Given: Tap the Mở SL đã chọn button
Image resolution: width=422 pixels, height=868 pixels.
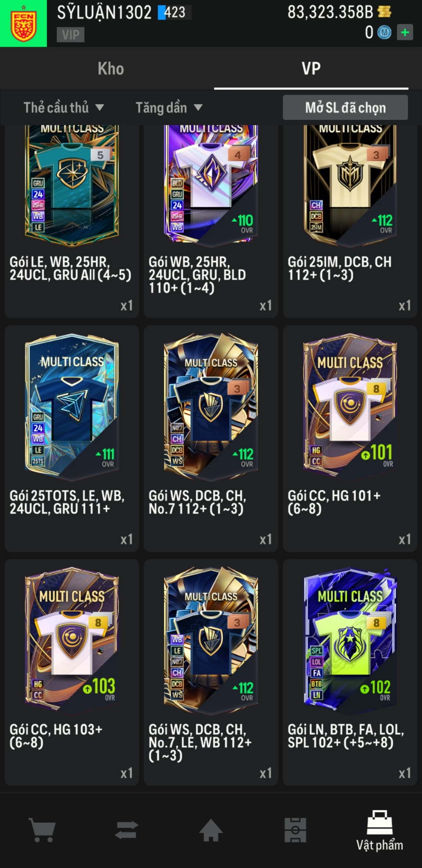Looking at the screenshot, I should tap(345, 108).
